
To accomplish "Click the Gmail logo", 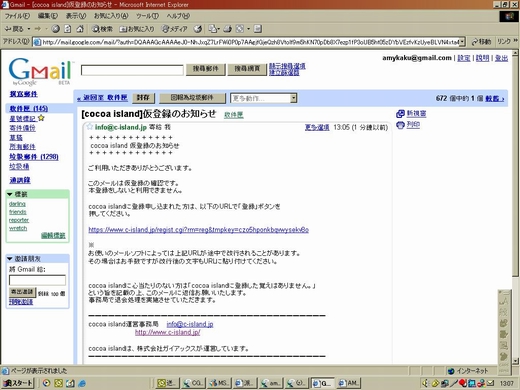I will [40, 71].
